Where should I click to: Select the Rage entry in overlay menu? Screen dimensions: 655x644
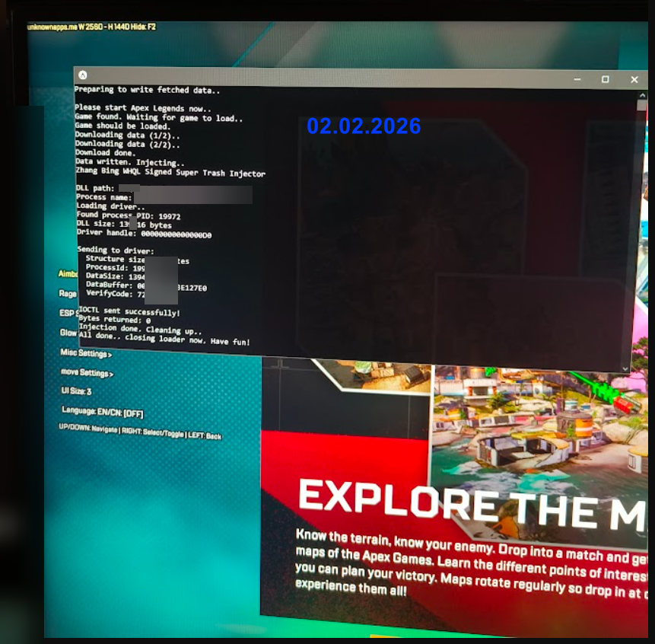click(x=67, y=293)
